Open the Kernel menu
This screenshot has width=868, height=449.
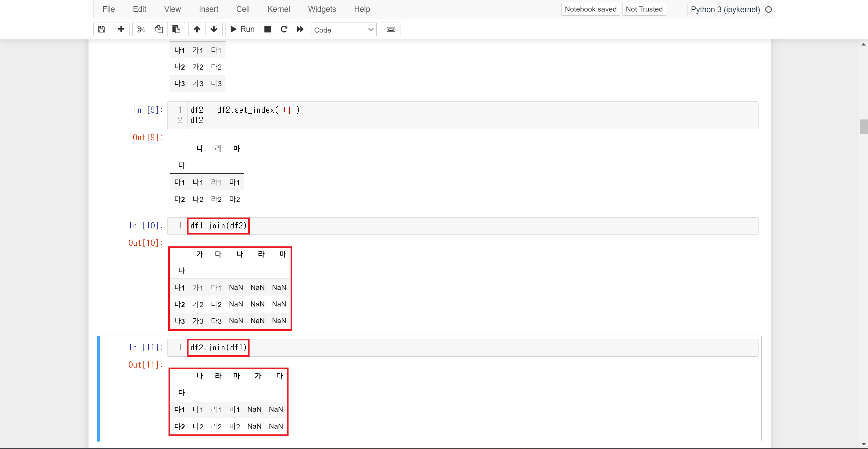pyautogui.click(x=278, y=9)
